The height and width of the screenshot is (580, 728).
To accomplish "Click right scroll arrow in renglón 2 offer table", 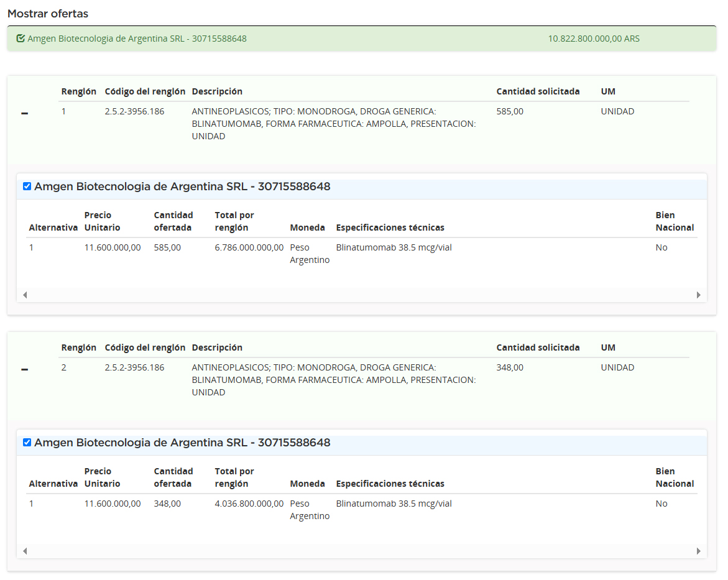I will point(698,551).
